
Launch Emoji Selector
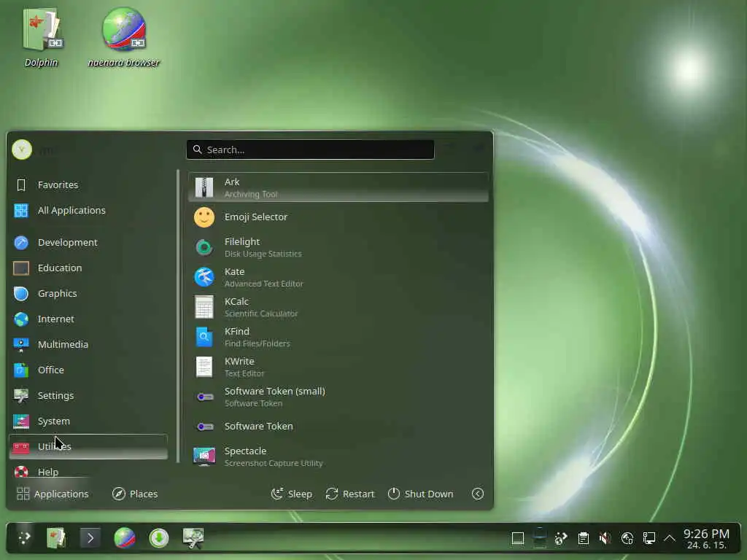pos(338,217)
